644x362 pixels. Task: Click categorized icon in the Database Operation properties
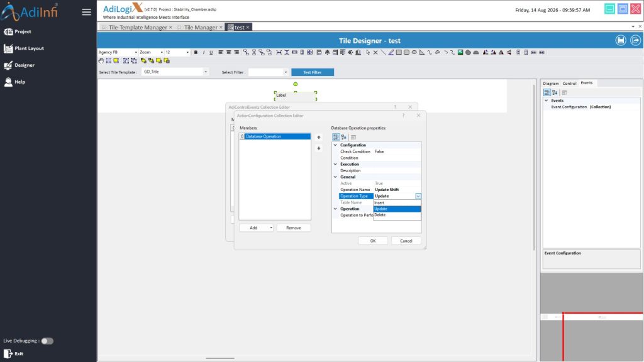click(x=336, y=137)
